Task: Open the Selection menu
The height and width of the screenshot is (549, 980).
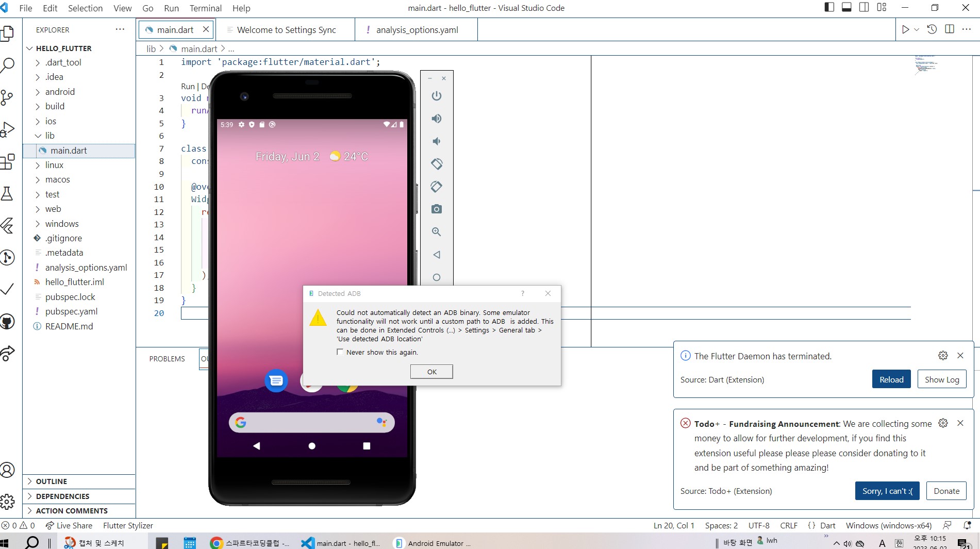Action: [85, 8]
